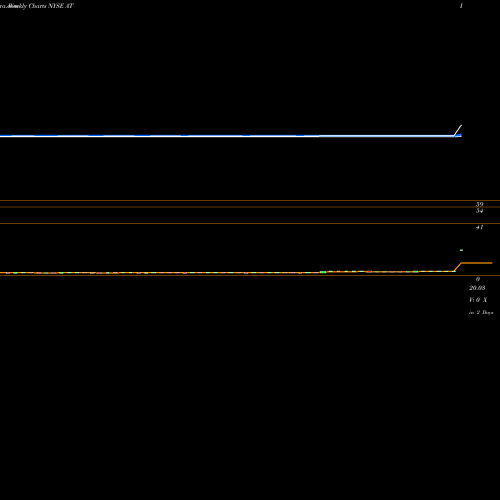Click the orange moving-average step line end
The width and height of the screenshot is (500, 500).
(477, 263)
